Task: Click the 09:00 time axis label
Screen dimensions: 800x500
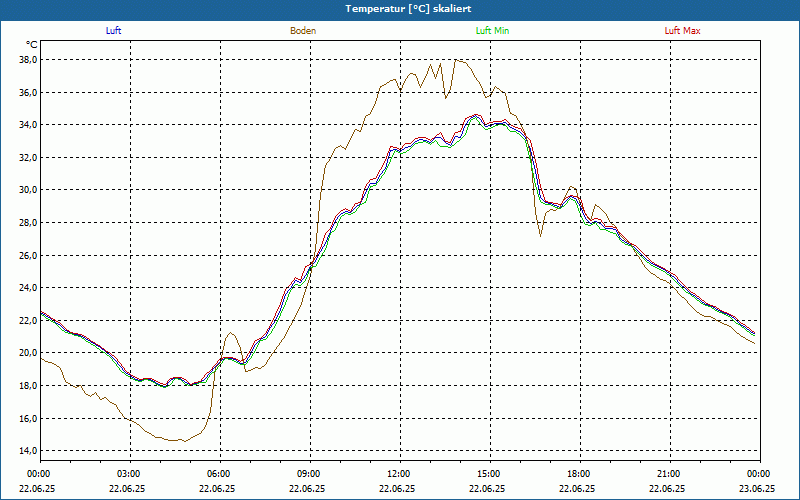Action: pos(307,474)
